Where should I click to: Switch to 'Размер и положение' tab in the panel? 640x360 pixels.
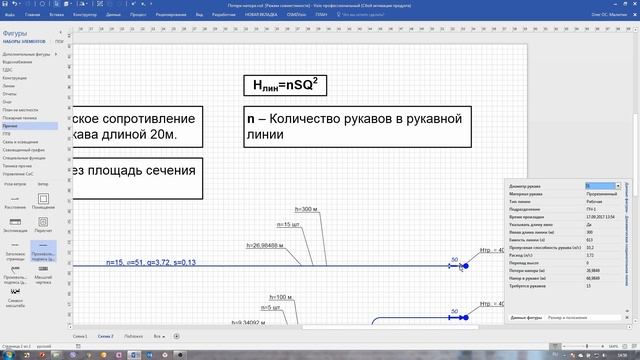click(567, 318)
